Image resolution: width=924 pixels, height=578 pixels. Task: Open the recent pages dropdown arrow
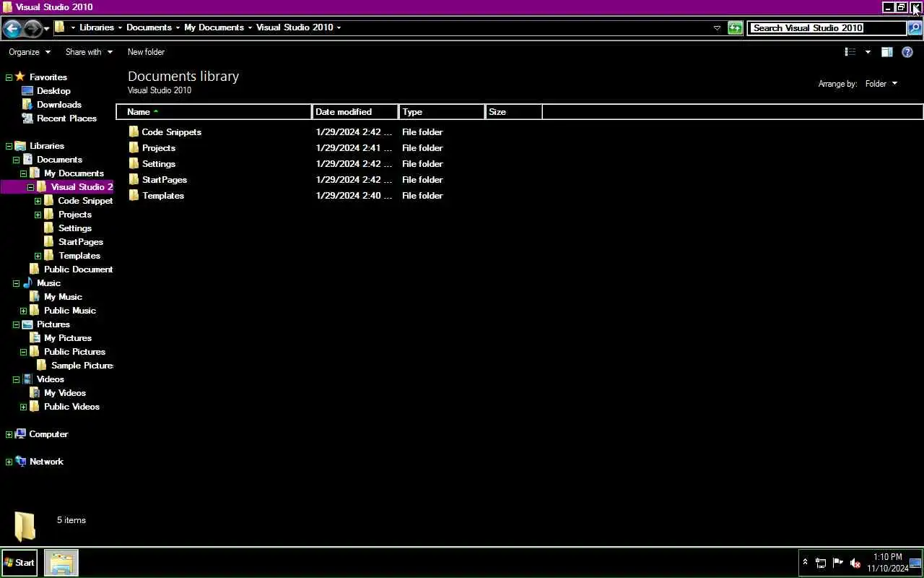tap(47, 29)
